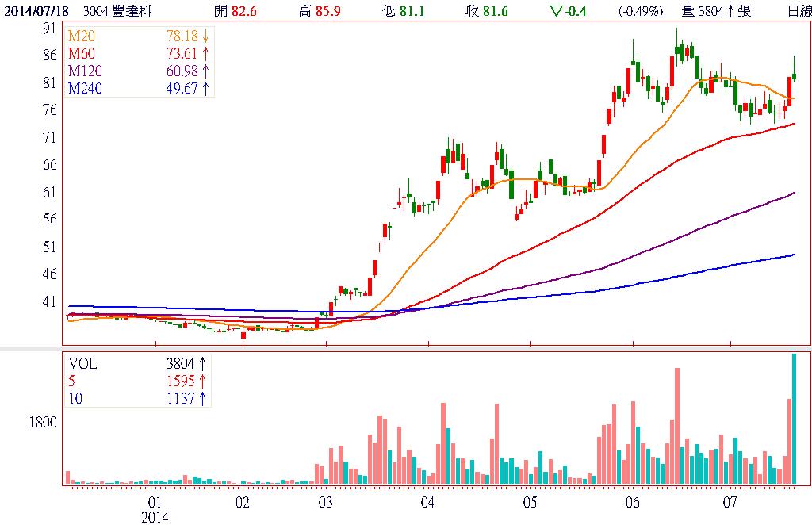Image resolution: width=812 pixels, height=525 pixels.
Task: Click the up arrow beside volume 3804張
Action: pos(730,11)
